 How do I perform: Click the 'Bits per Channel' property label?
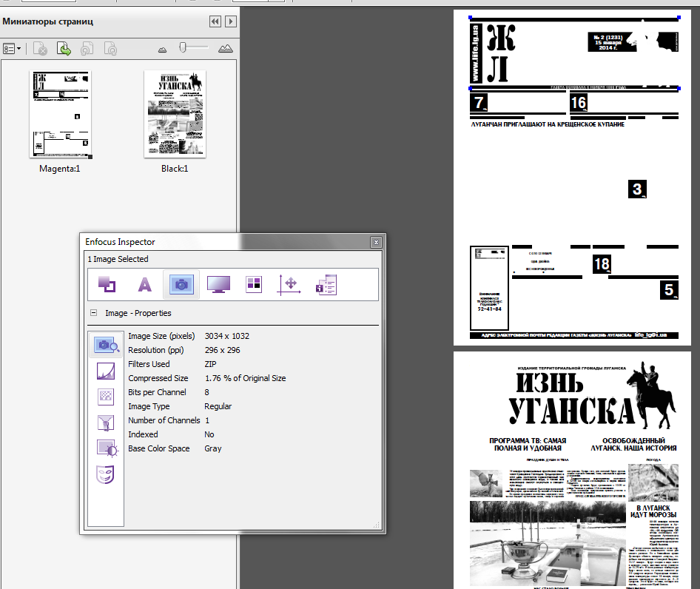click(157, 392)
